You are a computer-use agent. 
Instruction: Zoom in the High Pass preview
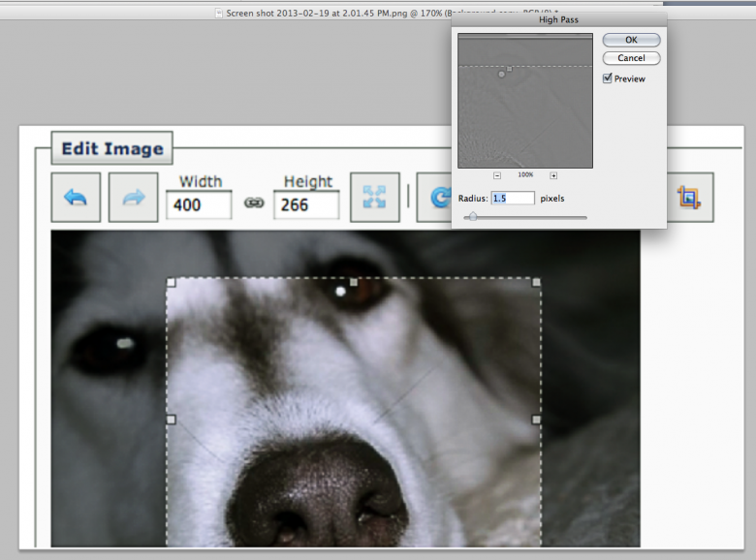click(x=553, y=175)
